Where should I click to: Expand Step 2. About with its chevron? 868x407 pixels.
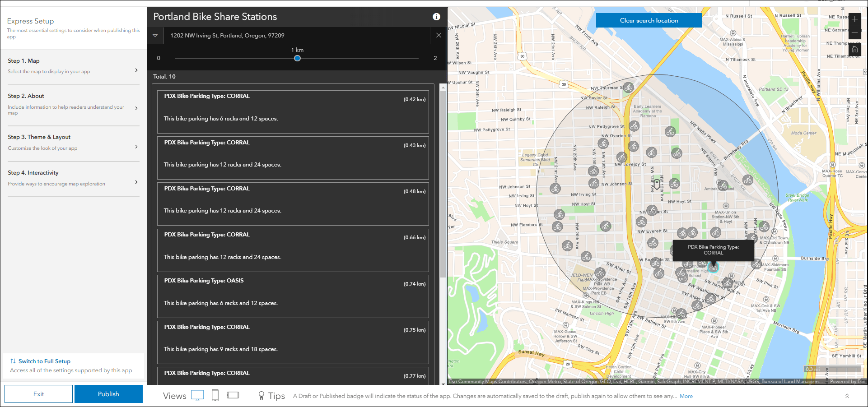136,108
